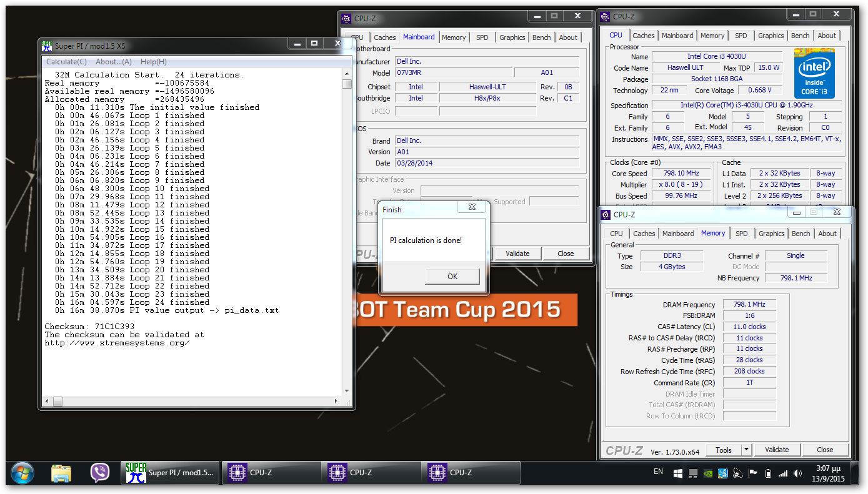Screen dimensions: 868x494
Task: Select Bench tab in CPU-Z Mainboard window
Action: (x=542, y=37)
